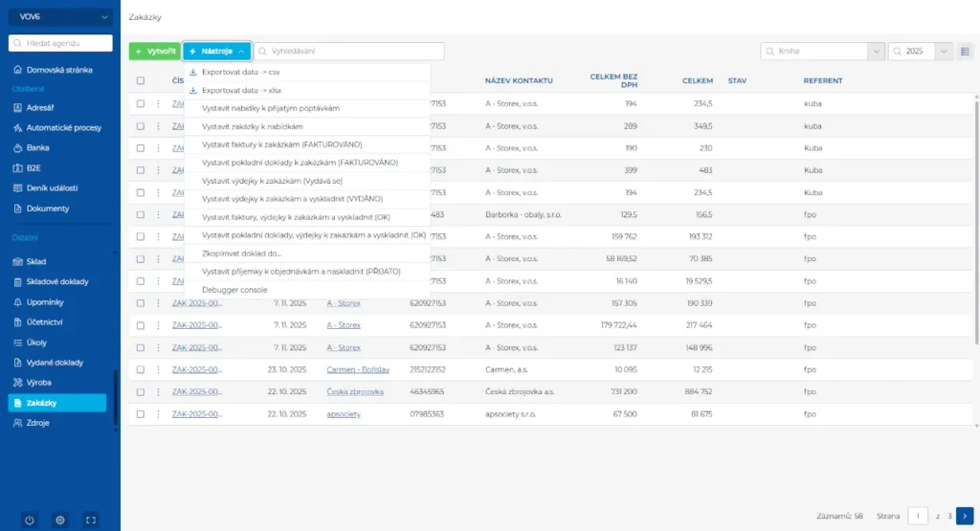Expand the Kniha dropdown
The height and width of the screenshot is (531, 980).
click(875, 51)
